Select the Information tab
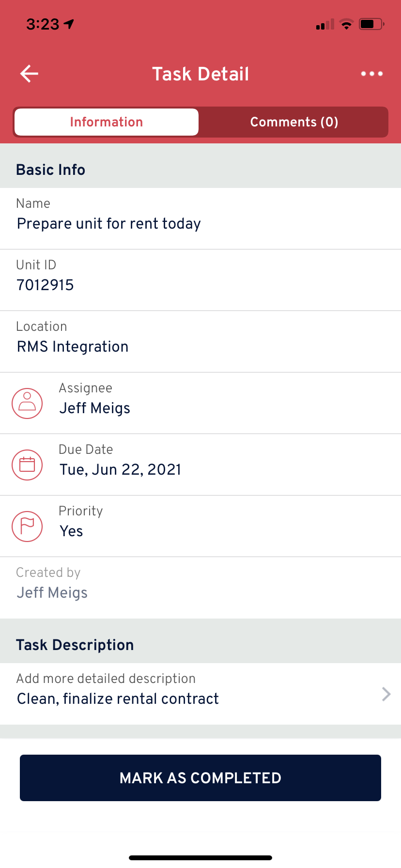Image resolution: width=401 pixels, height=868 pixels. pyautogui.click(x=107, y=122)
